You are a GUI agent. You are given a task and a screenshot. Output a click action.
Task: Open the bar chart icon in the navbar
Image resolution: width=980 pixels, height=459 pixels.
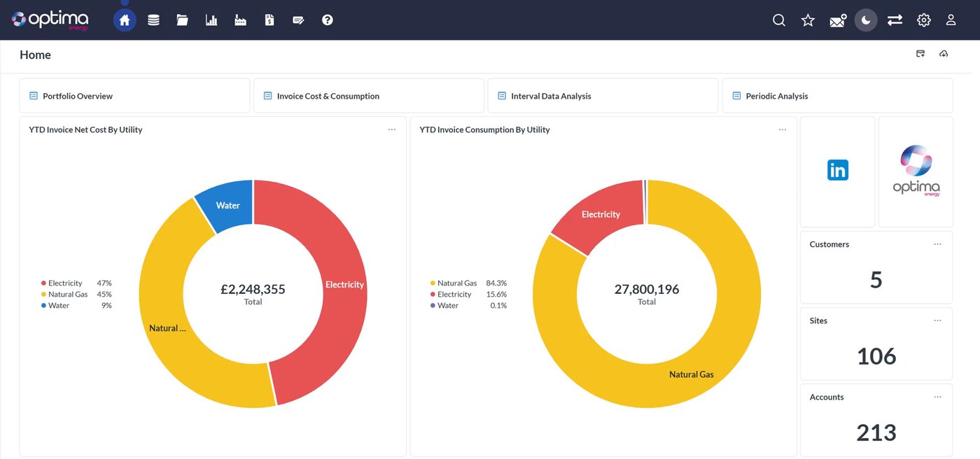click(211, 20)
